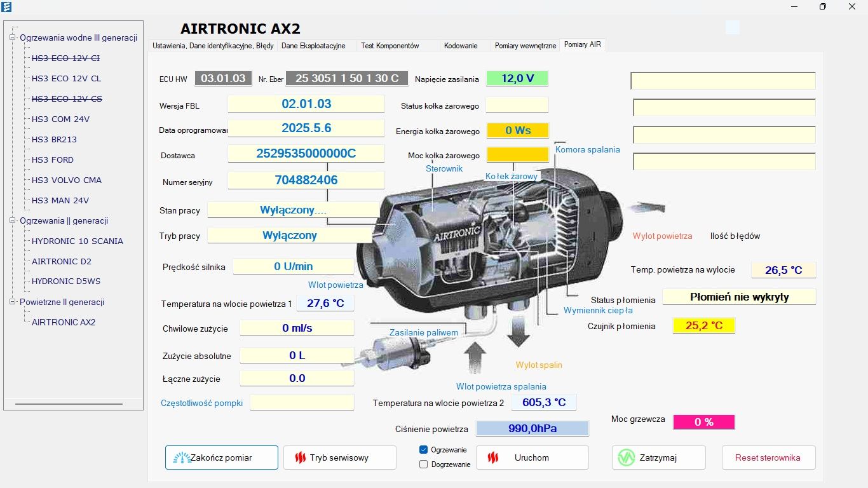Click the Uruchom button
Screen dimensions: 868x488
(x=532, y=457)
